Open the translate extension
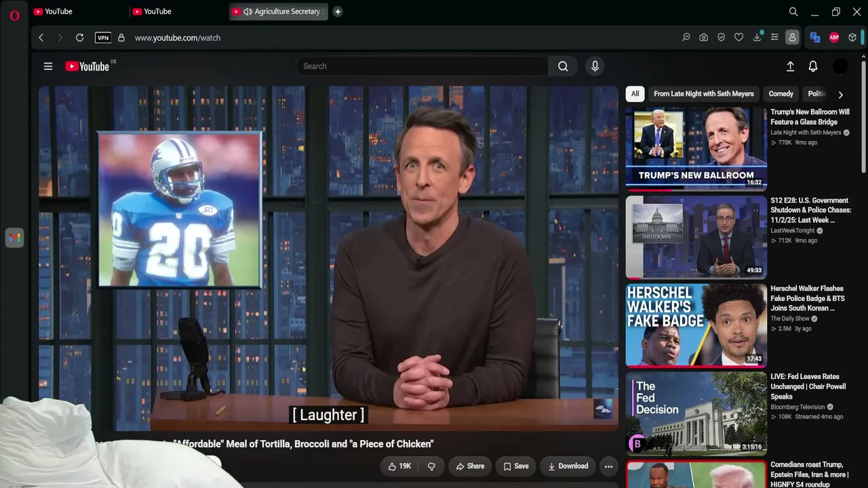This screenshot has width=868, height=488. [x=815, y=38]
